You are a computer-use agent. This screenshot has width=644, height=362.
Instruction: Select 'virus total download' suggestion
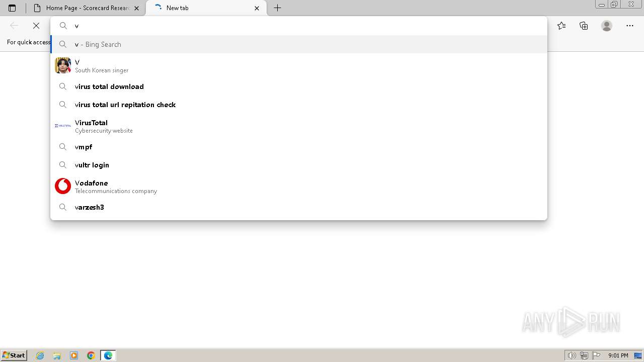pyautogui.click(x=299, y=86)
